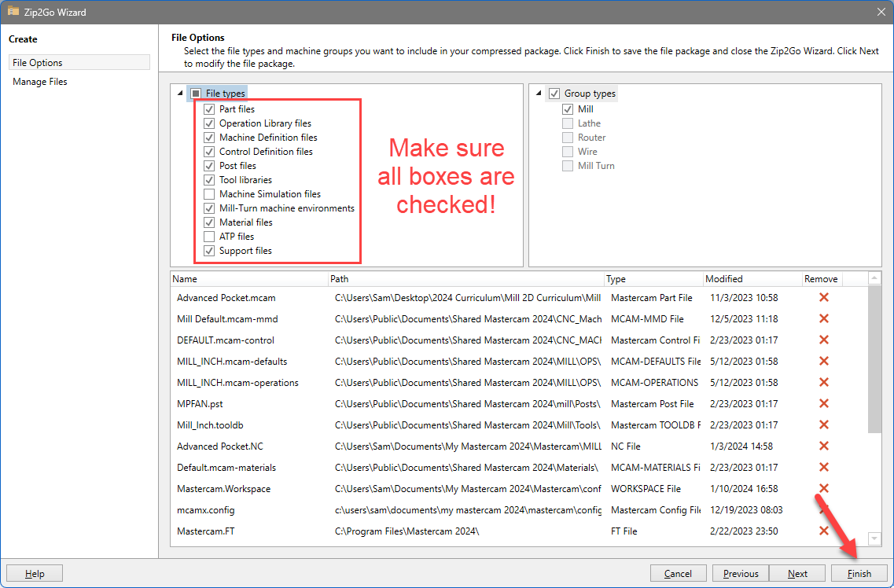Uncheck the Part files checkbox
The image size is (894, 588).
tap(209, 108)
